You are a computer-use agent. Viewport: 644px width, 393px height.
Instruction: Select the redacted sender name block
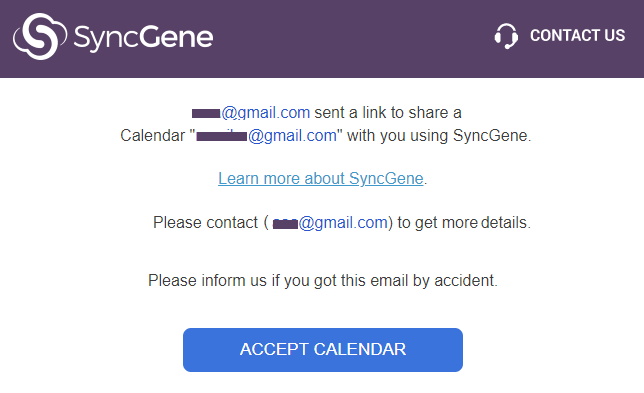(x=206, y=113)
